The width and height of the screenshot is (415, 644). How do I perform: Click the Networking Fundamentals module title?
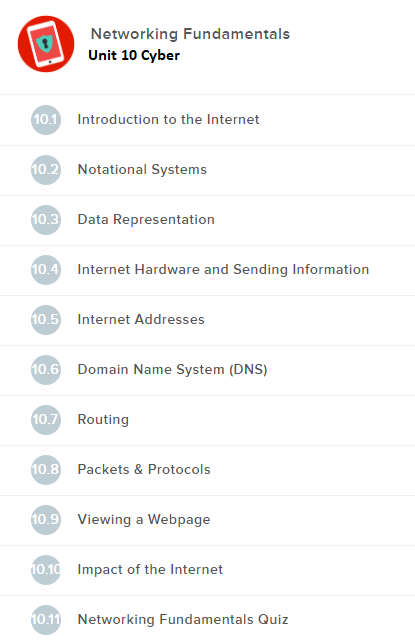[190, 34]
